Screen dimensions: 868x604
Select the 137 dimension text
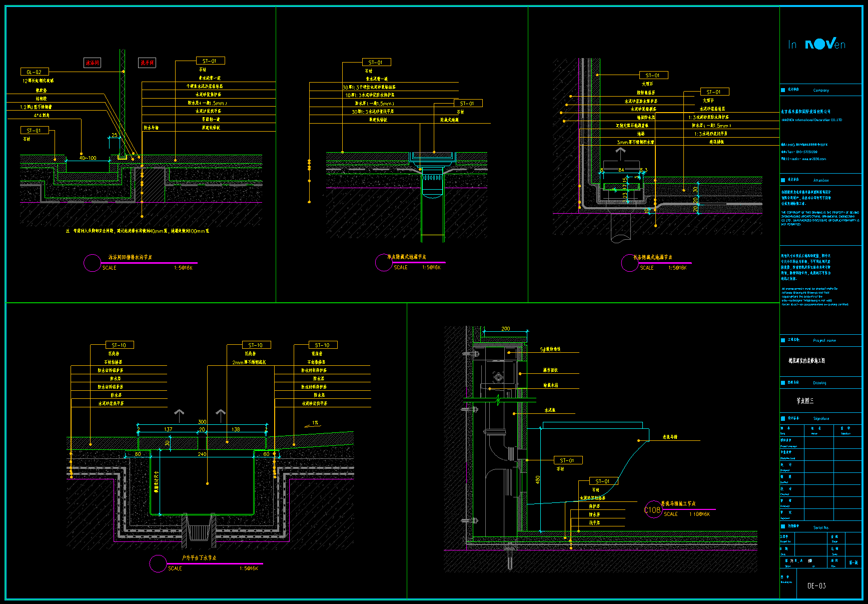click(x=168, y=429)
